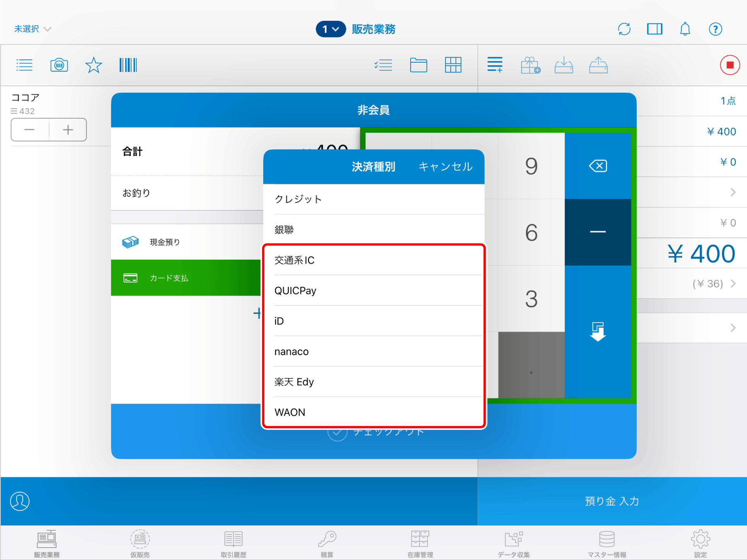This screenshot has width=747, height=560.
Task: Open the 設定 settings tab
Action: coord(700,544)
